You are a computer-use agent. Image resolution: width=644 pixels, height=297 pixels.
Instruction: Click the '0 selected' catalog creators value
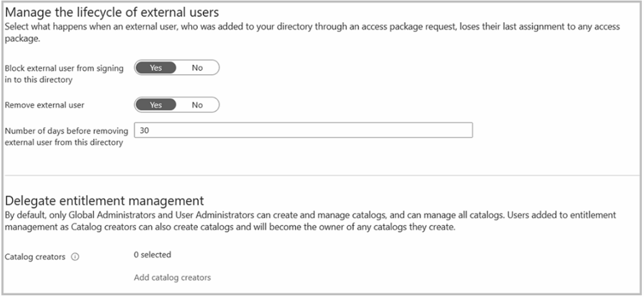point(152,255)
